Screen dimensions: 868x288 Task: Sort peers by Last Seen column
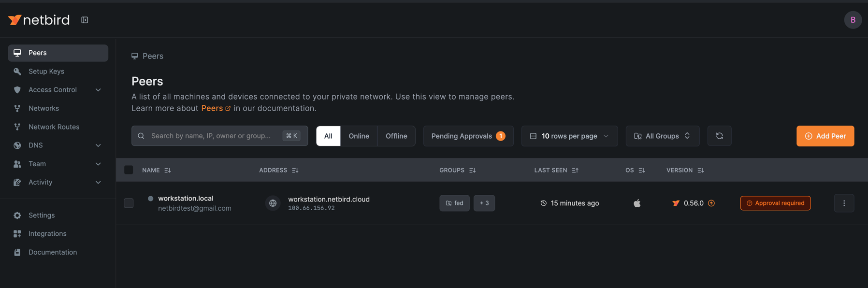(575, 171)
